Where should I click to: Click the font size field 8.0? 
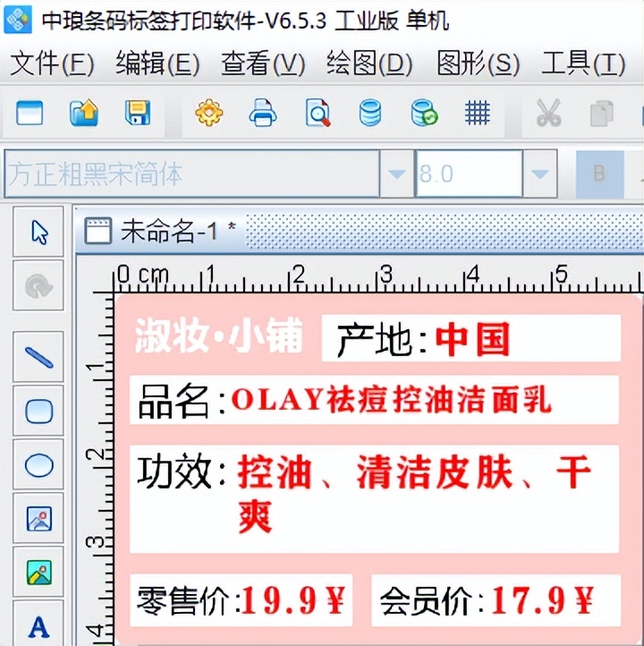(x=469, y=174)
